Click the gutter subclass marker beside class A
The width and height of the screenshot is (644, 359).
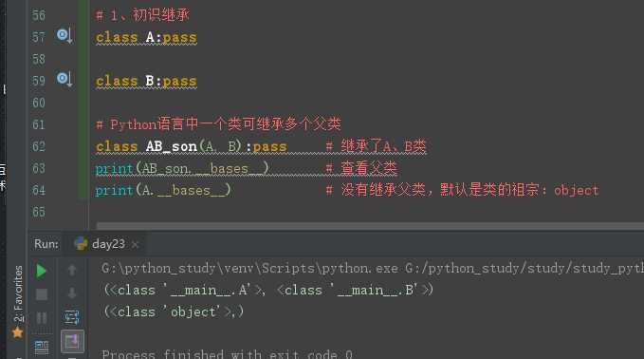click(64, 36)
